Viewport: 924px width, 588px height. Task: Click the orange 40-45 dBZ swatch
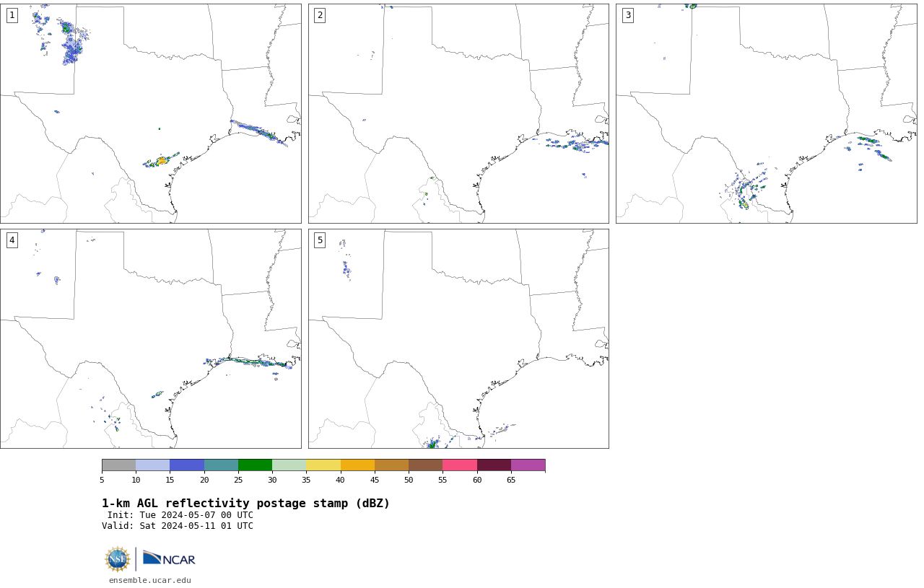tap(357, 465)
